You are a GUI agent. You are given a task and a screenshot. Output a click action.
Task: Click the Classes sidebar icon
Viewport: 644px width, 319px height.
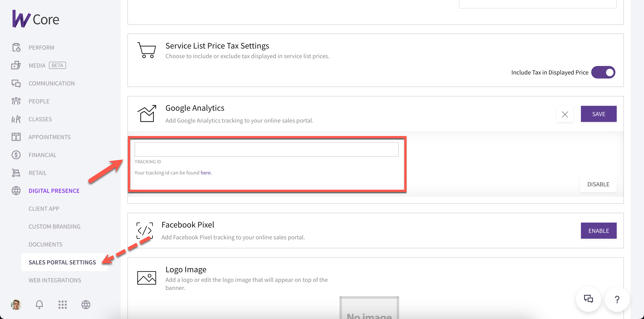click(x=16, y=119)
